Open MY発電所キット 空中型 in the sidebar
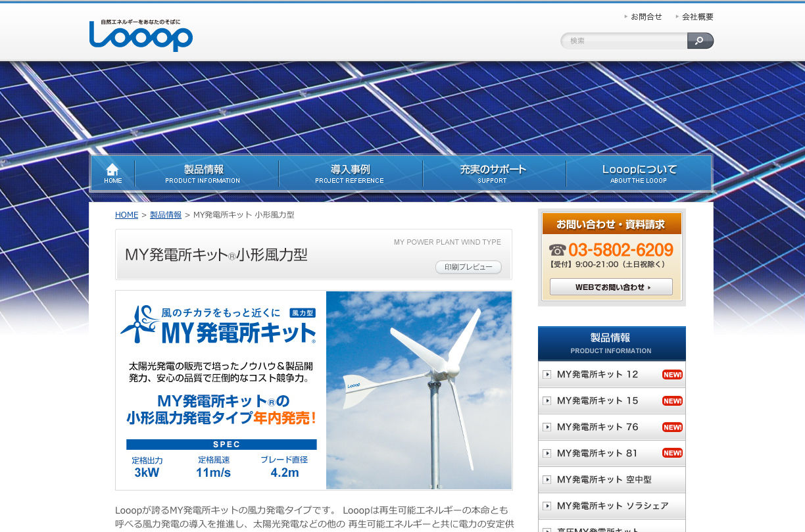 (x=612, y=480)
